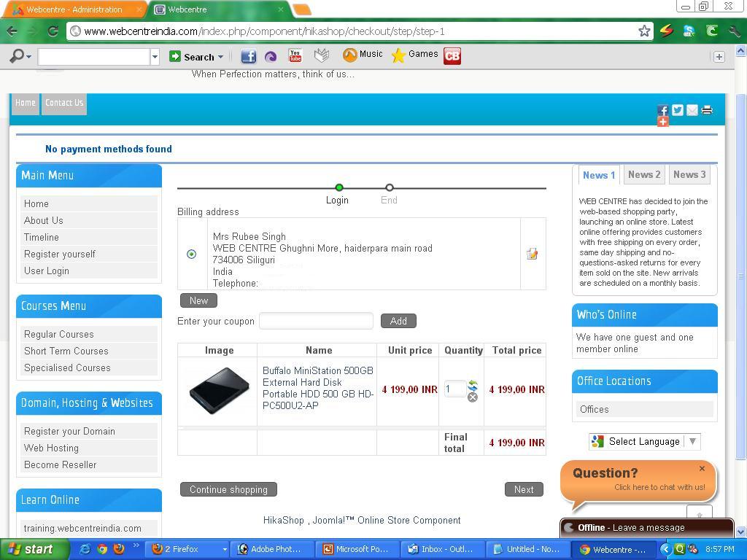Click the address bar URL
The height and width of the screenshot is (560, 747).
pos(264,31)
